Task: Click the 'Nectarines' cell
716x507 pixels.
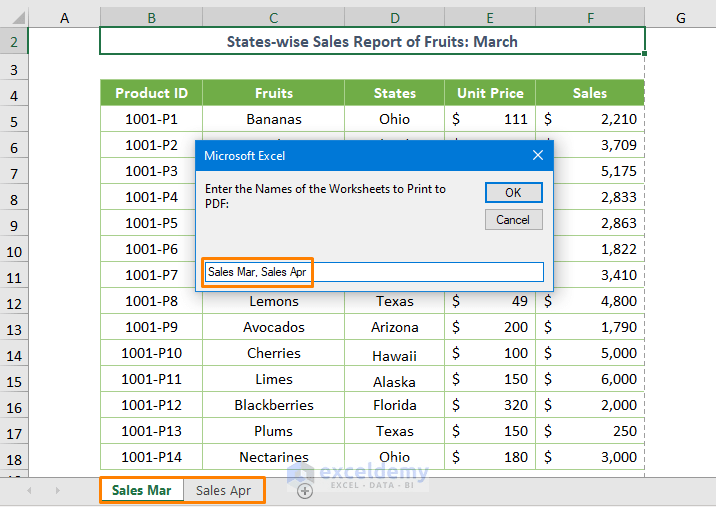Action: click(x=274, y=457)
